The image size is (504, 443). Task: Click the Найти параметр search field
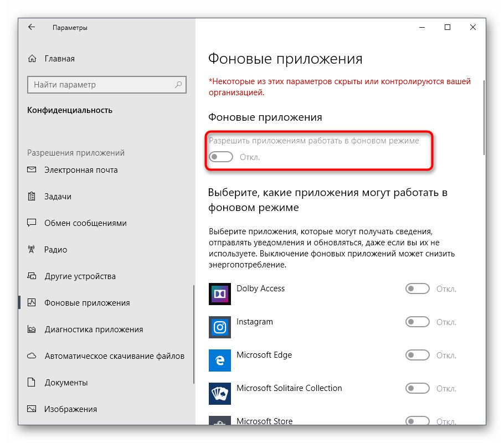click(100, 85)
